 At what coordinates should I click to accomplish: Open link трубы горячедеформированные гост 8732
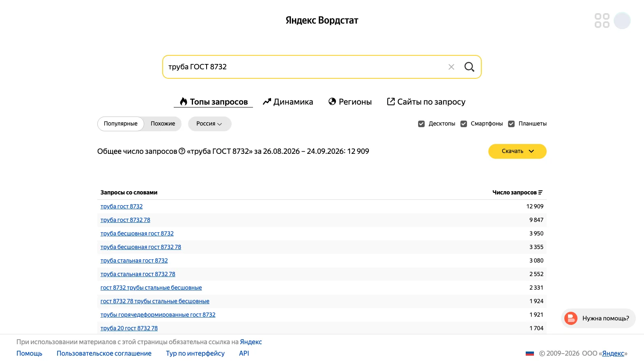click(158, 315)
